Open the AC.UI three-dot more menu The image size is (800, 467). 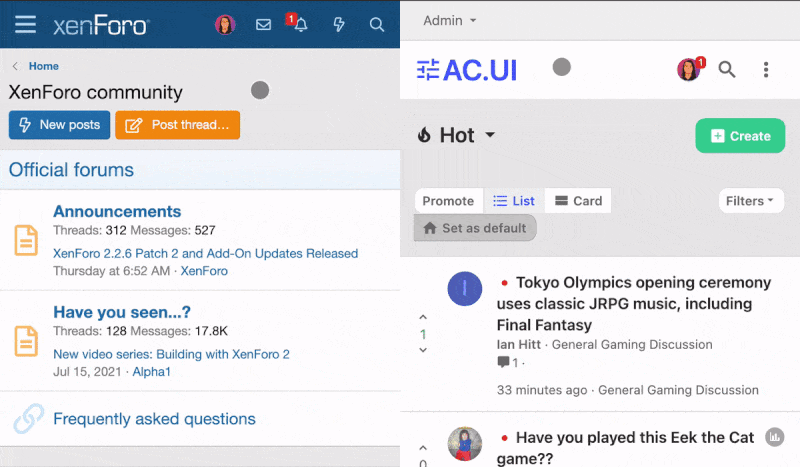click(x=766, y=69)
